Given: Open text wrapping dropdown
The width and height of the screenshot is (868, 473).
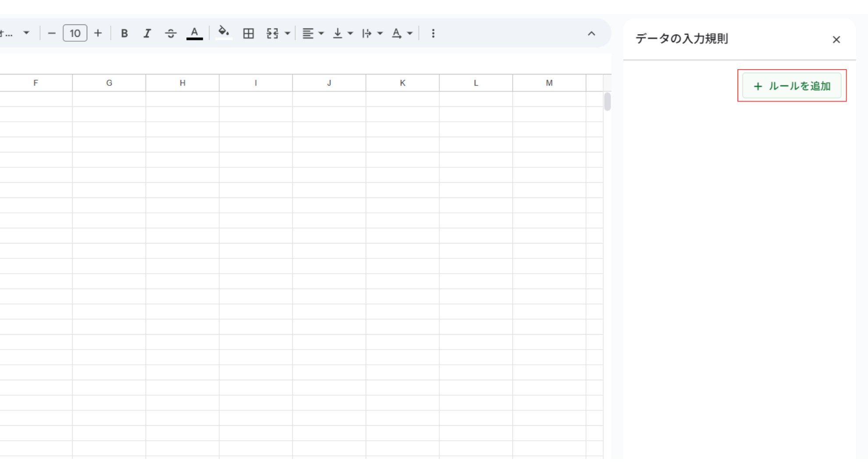Looking at the screenshot, I should pos(372,33).
